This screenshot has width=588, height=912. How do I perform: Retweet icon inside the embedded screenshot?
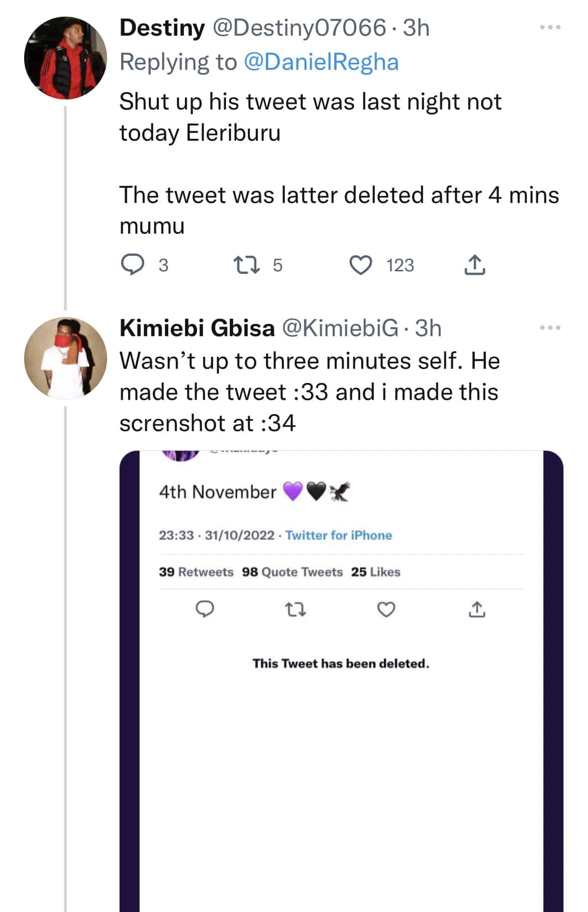[295, 610]
